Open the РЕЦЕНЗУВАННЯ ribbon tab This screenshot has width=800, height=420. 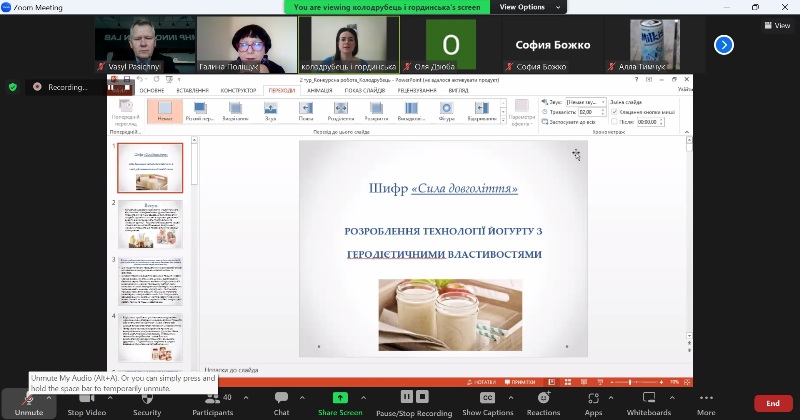pyautogui.click(x=417, y=90)
